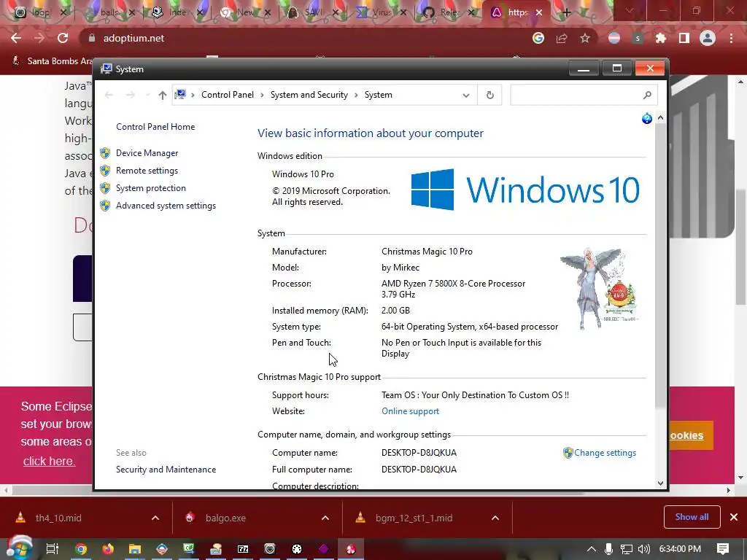Click the volume speaker tray icon
Viewport: 747px width, 560px height.
[643, 549]
